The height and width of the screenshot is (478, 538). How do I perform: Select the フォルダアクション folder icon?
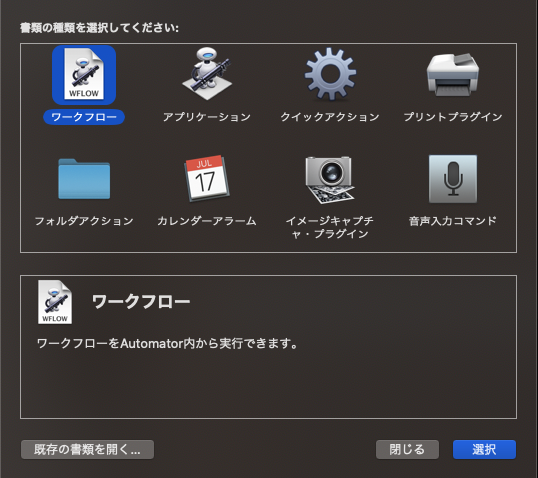click(84, 178)
